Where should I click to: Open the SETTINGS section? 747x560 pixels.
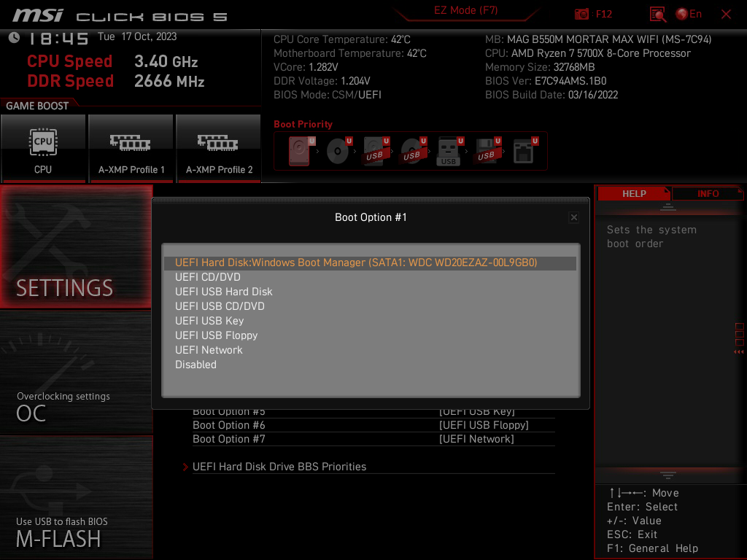point(76,246)
